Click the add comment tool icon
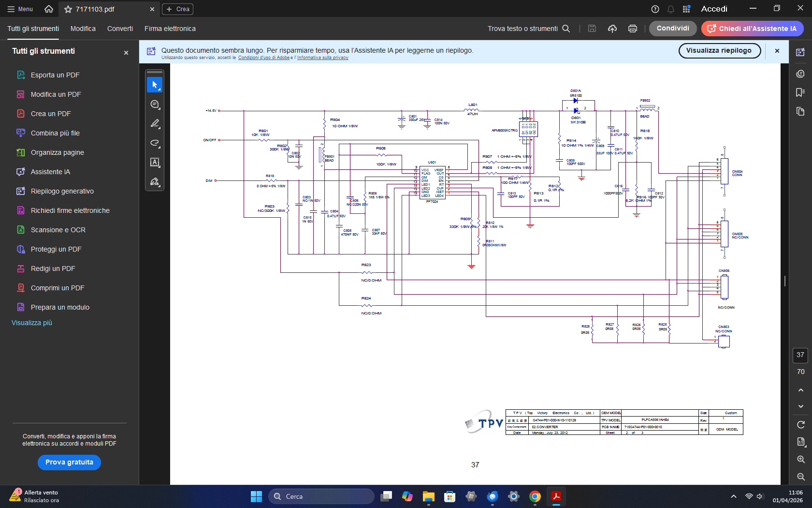Screen dimensions: 812x508 [x=155, y=105]
